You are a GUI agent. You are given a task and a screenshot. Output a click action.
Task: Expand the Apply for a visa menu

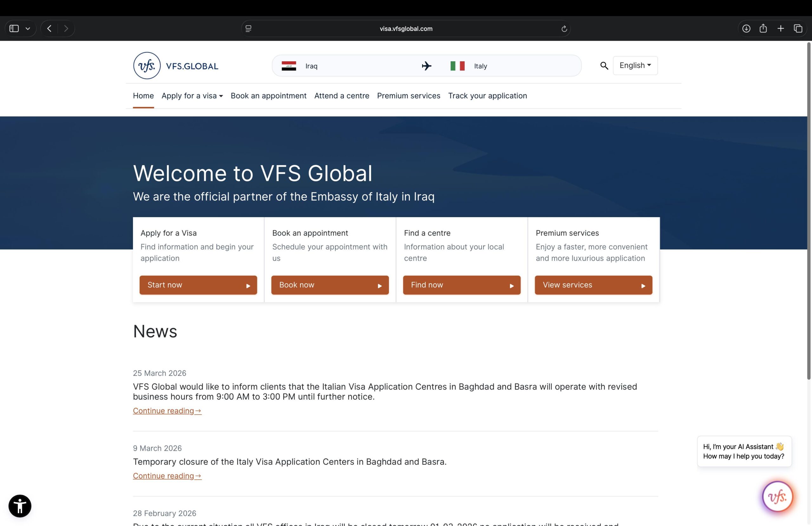192,96
